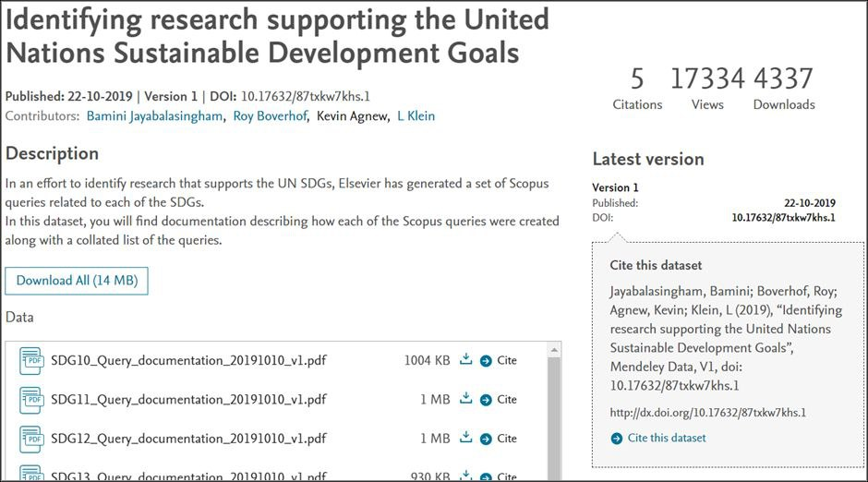Viewport: 868px width, 482px height.
Task: Click the SDG10 PDF file icon
Action: pyautogui.click(x=31, y=360)
